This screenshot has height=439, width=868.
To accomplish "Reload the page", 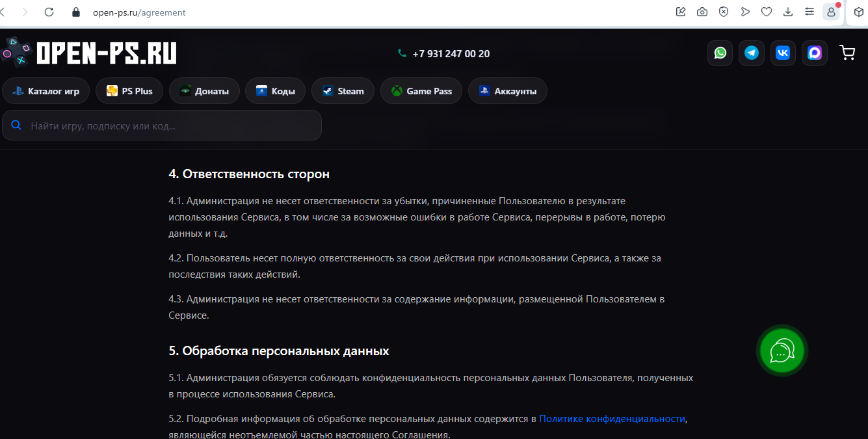I will pyautogui.click(x=49, y=12).
